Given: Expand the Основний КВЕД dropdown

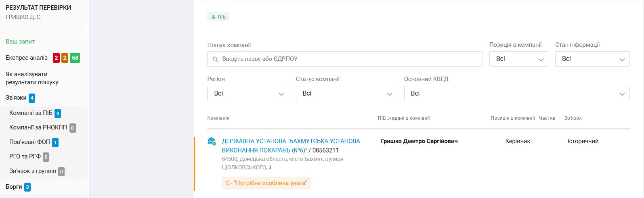Looking at the screenshot, I should pos(517,94).
